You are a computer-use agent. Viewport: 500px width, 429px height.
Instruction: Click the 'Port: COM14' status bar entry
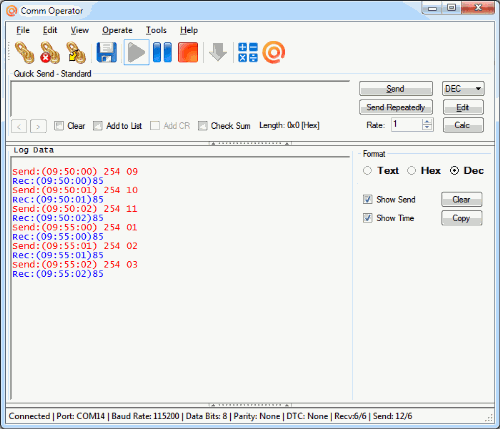tap(80, 416)
